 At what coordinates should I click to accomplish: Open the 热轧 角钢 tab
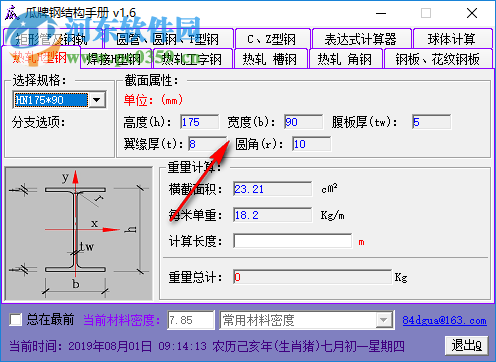click(x=345, y=59)
